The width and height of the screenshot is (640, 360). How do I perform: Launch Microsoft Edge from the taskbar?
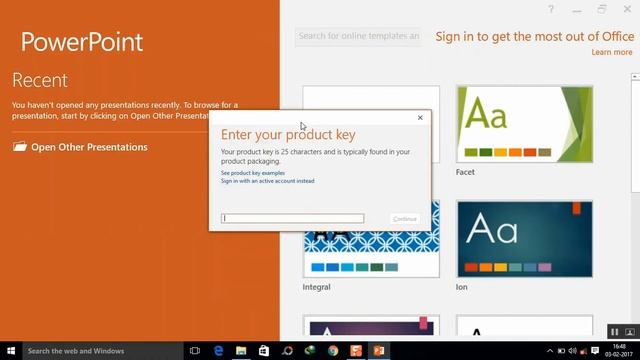[x=218, y=351]
